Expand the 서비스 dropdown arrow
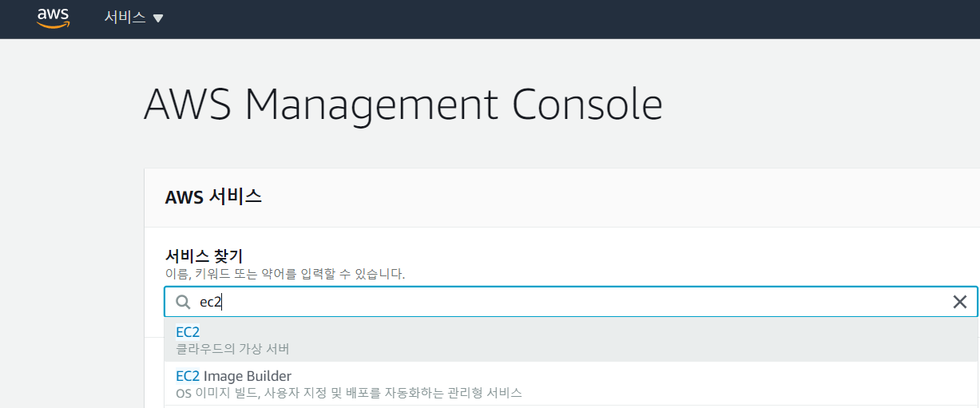980x408 pixels. pos(158,18)
